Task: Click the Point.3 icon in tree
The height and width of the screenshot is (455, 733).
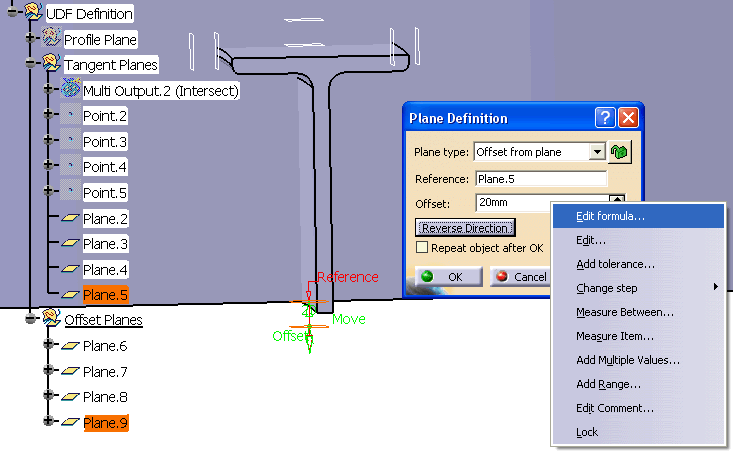Action: 71,140
